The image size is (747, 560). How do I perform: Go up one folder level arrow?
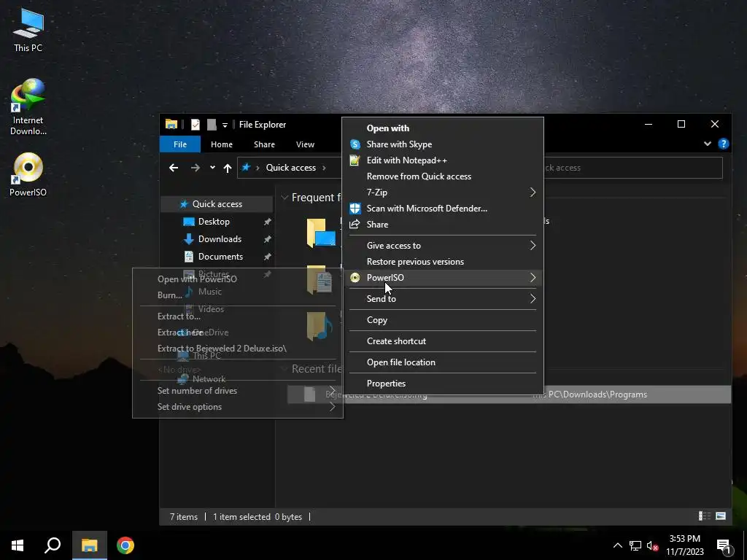tap(228, 168)
